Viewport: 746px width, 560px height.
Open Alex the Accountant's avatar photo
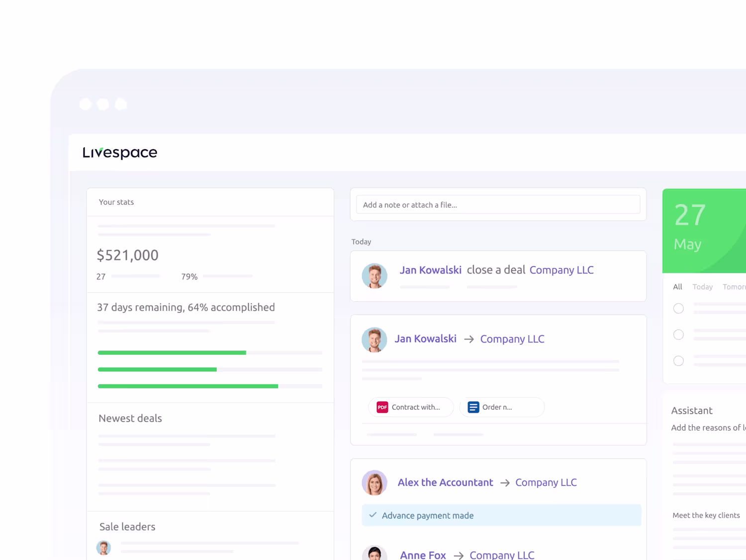coord(374,483)
